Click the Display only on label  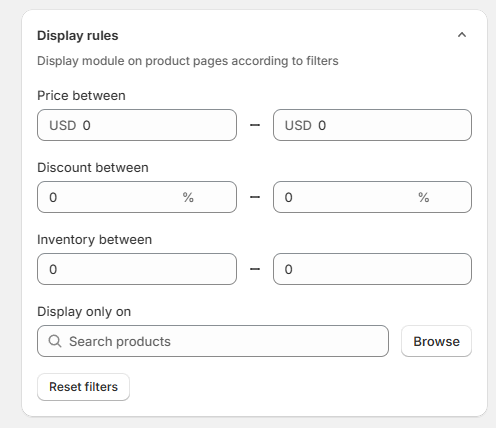[x=84, y=312]
